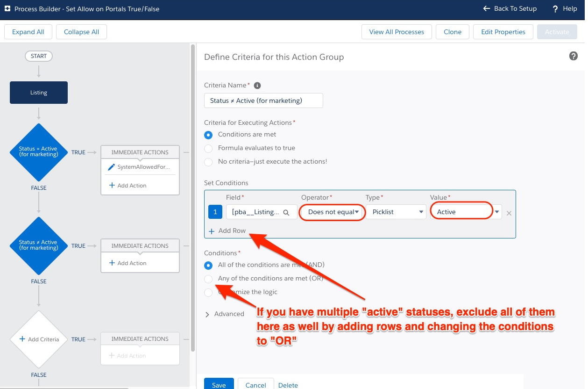Viewport: 588px width, 389px height.
Task: Click the Add Row plus icon
Action: [x=211, y=231]
